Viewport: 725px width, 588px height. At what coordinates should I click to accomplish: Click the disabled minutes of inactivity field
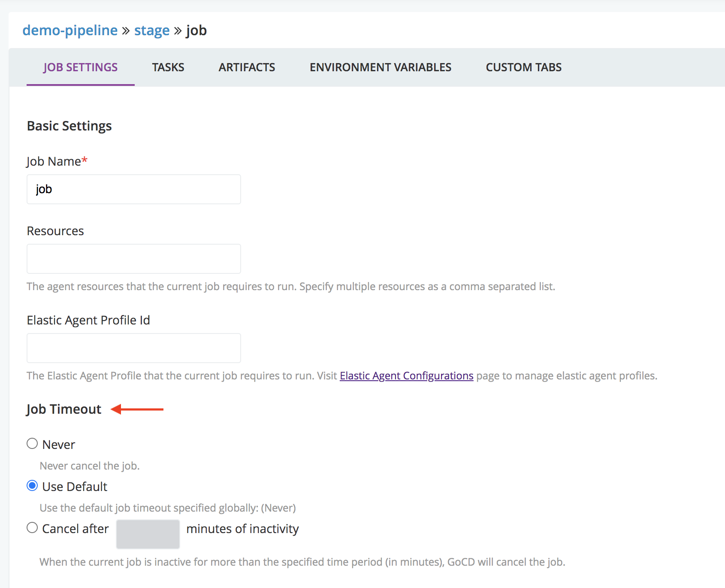tap(148, 534)
